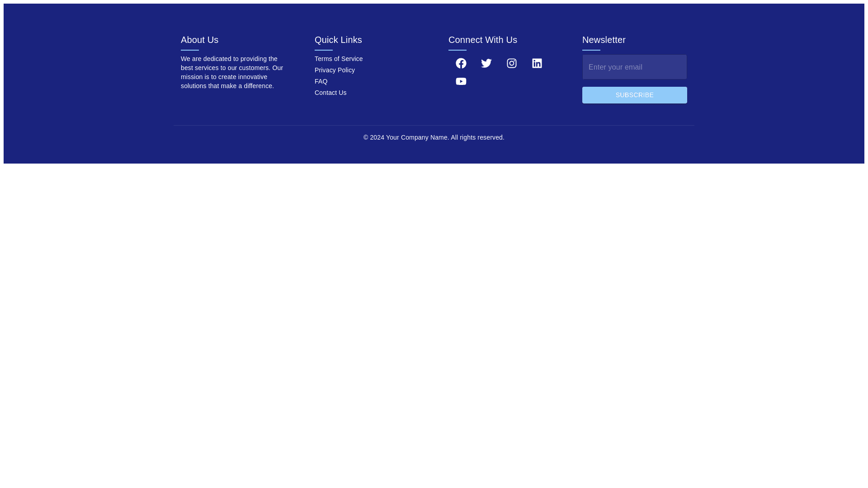Click the accent underline beneath Newsletter heading
The height and width of the screenshot is (488, 868).
(591, 50)
